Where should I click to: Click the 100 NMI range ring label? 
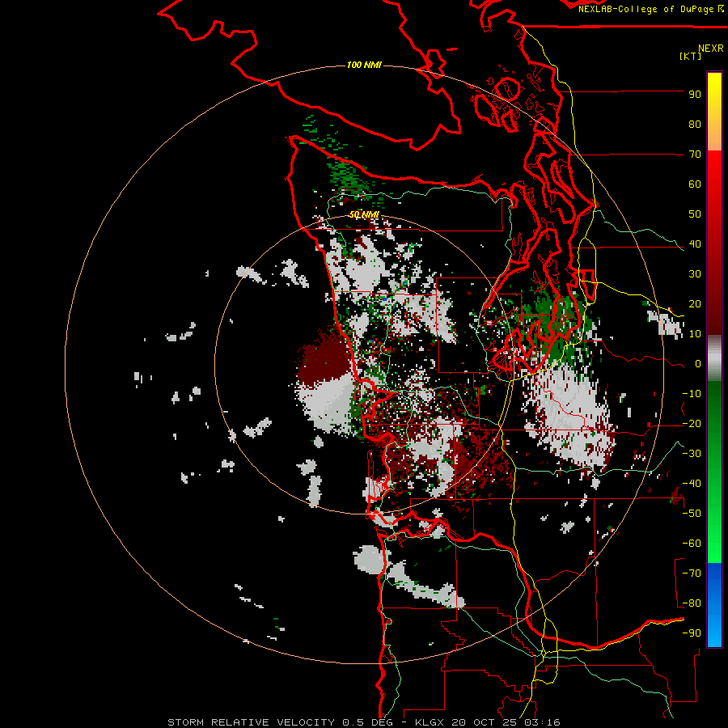364,65
